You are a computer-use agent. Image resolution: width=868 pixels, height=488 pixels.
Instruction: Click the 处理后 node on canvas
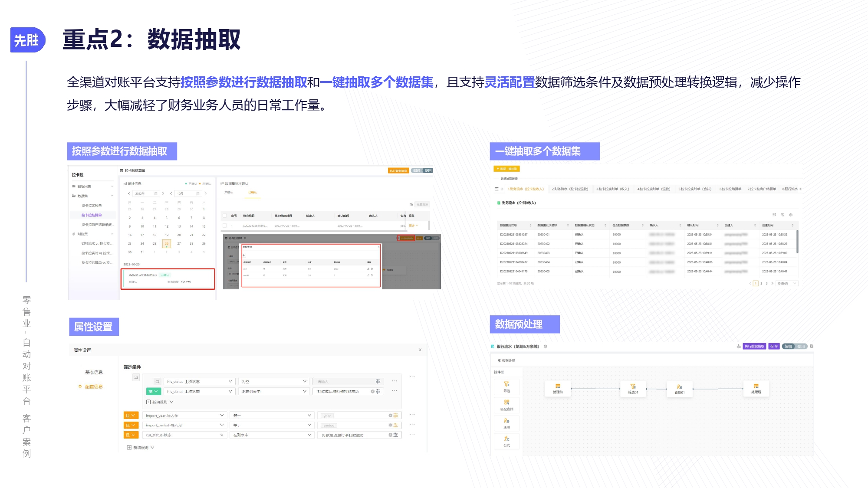point(756,388)
